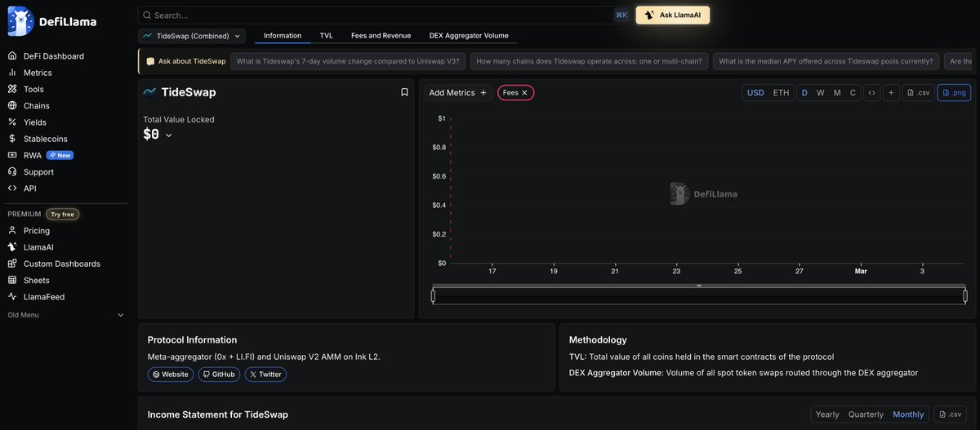Viewport: 980px width, 430px height.
Task: Open Pricing page
Action: click(x=29, y=231)
